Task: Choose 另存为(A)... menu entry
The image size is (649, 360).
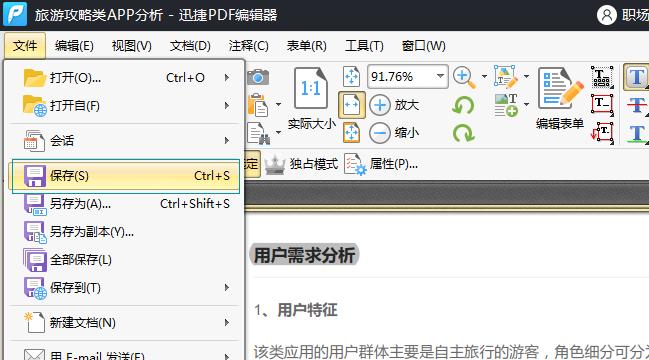Action: (124, 204)
